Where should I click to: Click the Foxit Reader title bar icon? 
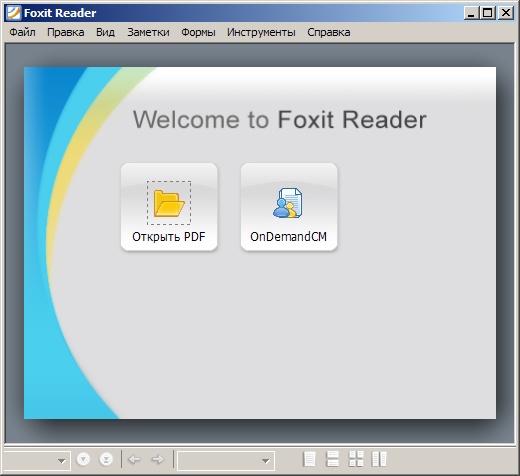(x=14, y=13)
